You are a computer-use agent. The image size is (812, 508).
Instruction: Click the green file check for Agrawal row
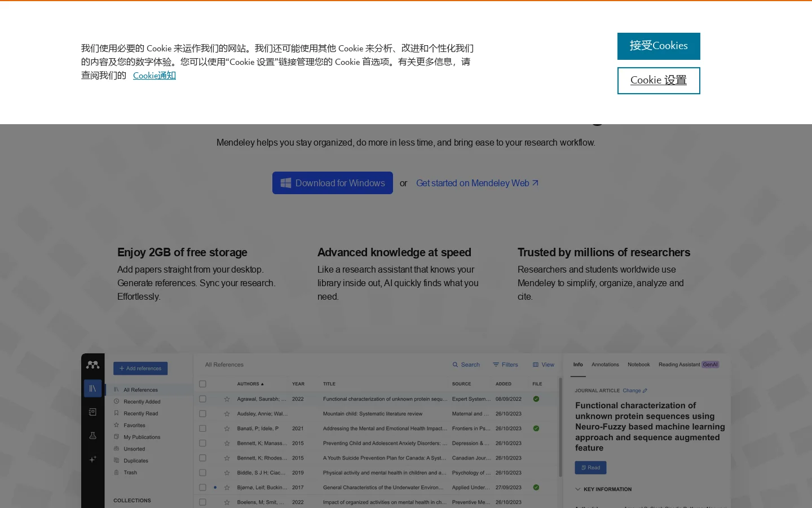point(536,399)
